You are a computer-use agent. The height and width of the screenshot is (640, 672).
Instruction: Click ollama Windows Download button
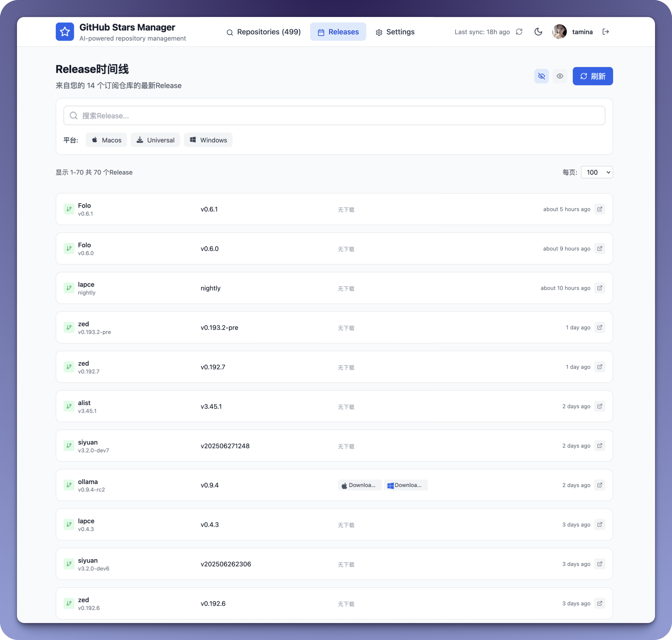click(405, 485)
